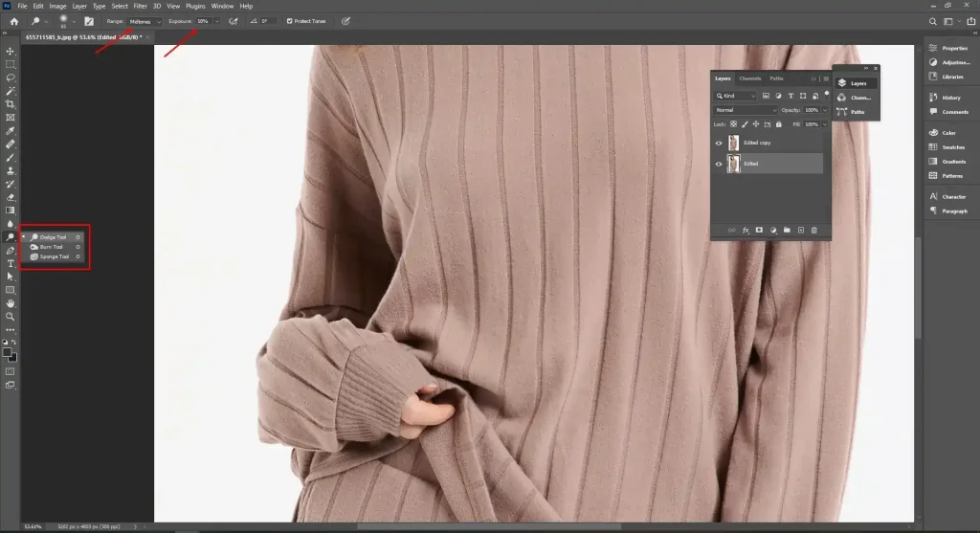Delete the selected layer trash icon
This screenshot has width=980, height=533.
(x=814, y=231)
